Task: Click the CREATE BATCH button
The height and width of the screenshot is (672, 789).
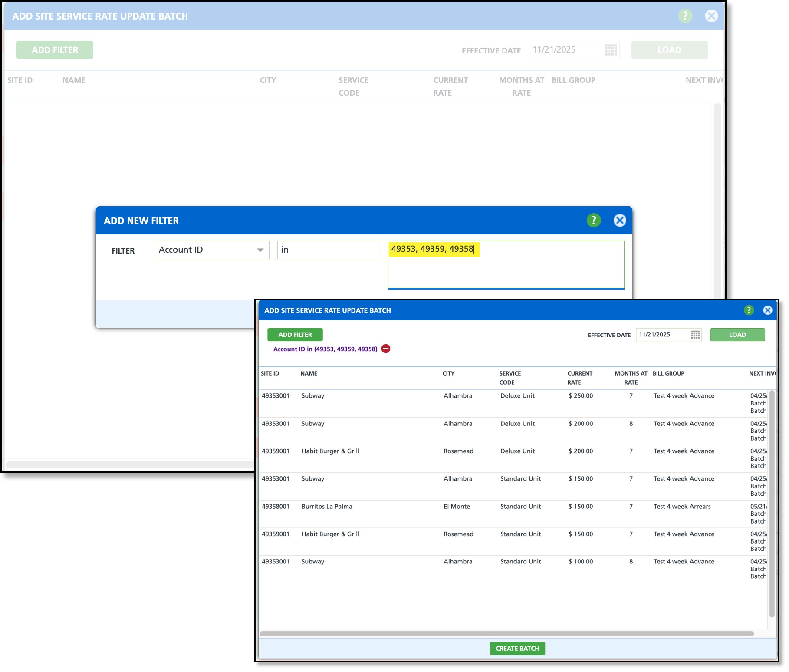Action: [x=517, y=648]
